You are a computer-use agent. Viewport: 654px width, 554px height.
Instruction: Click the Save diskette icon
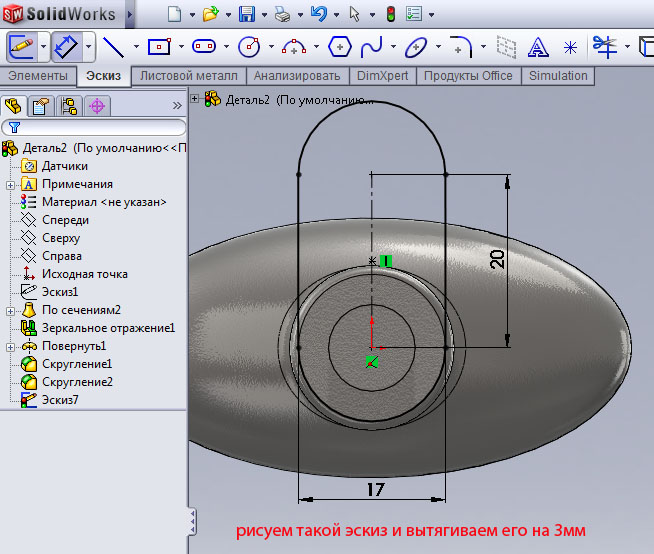tap(248, 14)
